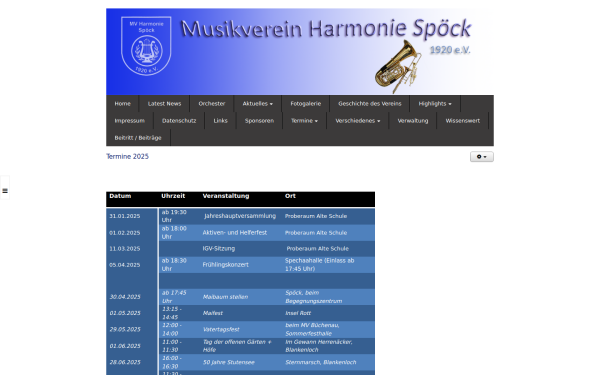Screen dimensions: 600x375
Task: Click the tuba image in the banner
Action: [x=398, y=67]
